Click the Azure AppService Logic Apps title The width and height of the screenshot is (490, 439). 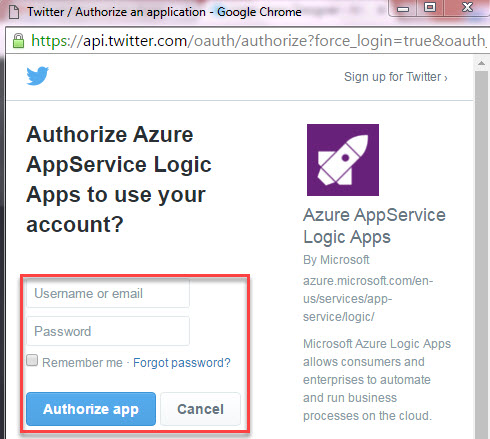pyautogui.click(x=374, y=226)
